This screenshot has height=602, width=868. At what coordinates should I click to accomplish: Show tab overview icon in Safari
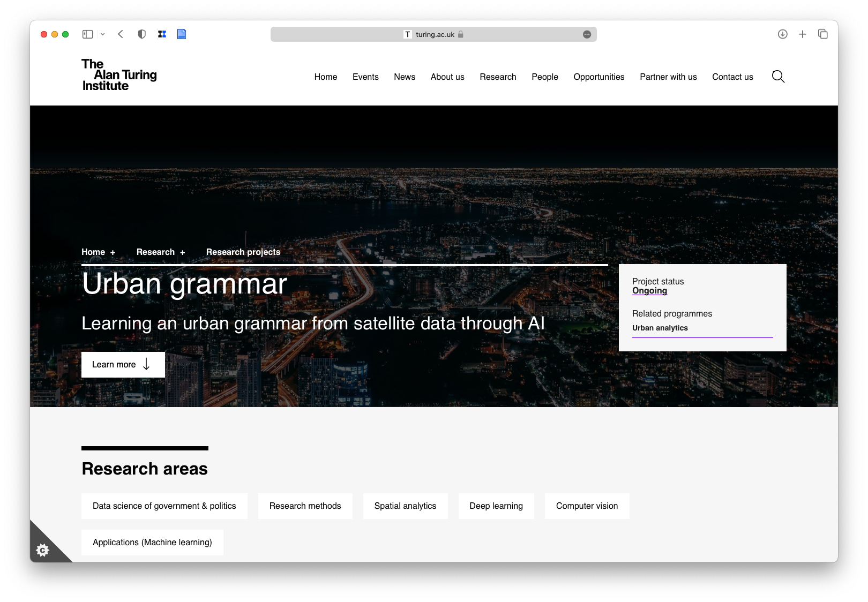(822, 34)
